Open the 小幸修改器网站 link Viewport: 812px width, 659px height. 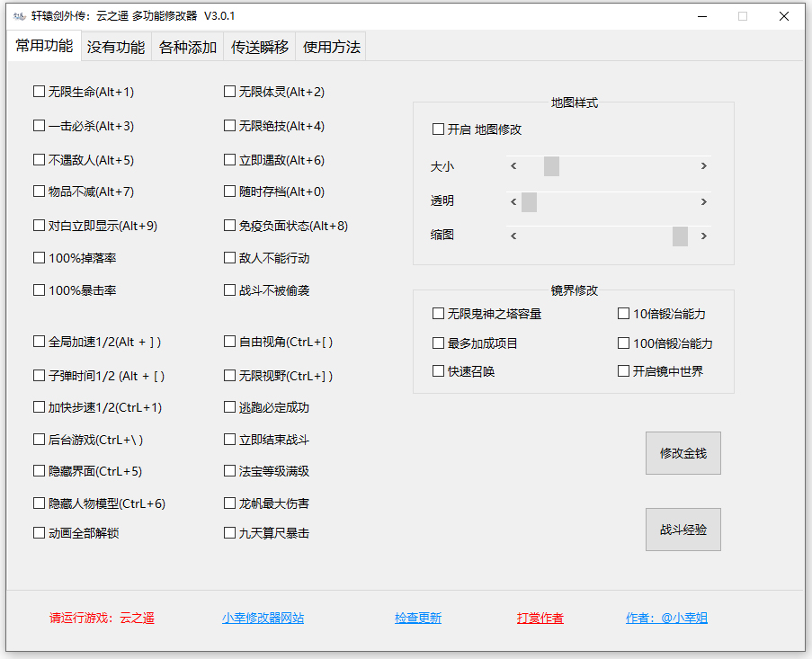point(263,619)
